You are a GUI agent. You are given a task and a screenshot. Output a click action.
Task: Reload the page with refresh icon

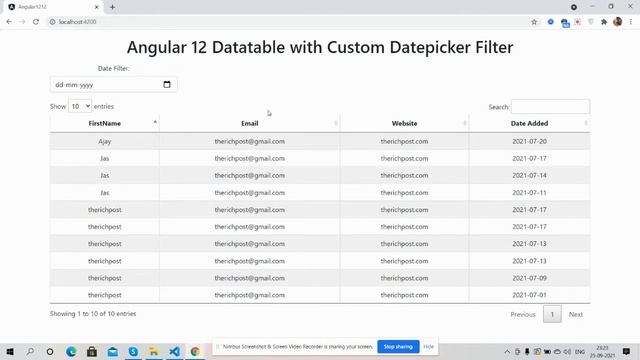(36, 22)
